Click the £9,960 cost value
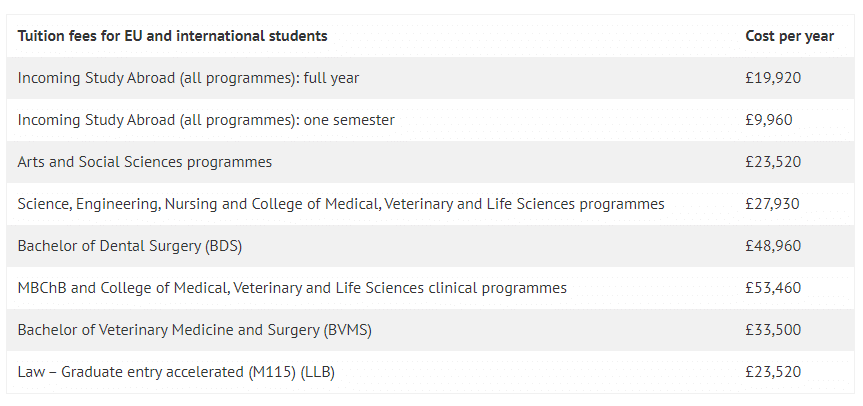This screenshot has height=406, width=863. click(768, 120)
